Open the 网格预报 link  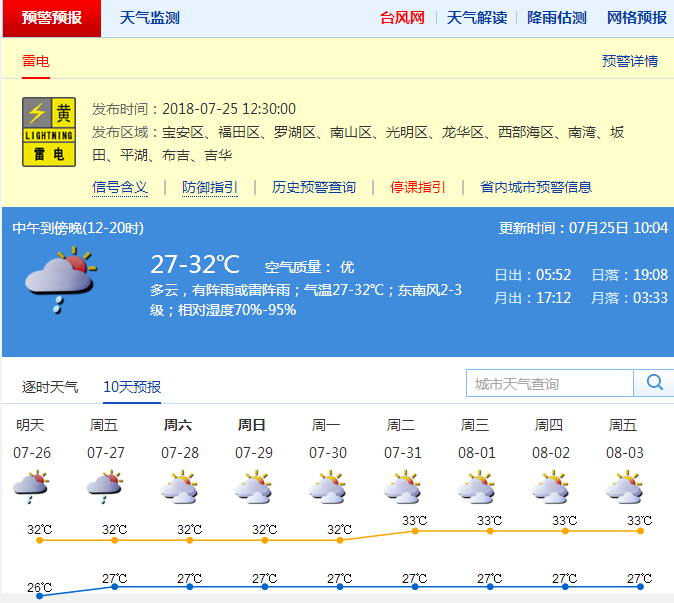click(636, 18)
